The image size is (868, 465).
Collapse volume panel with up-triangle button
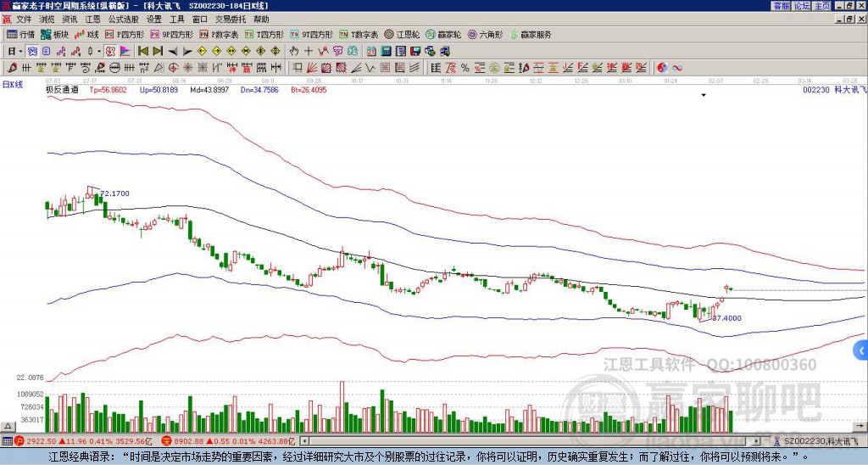pos(8,426)
